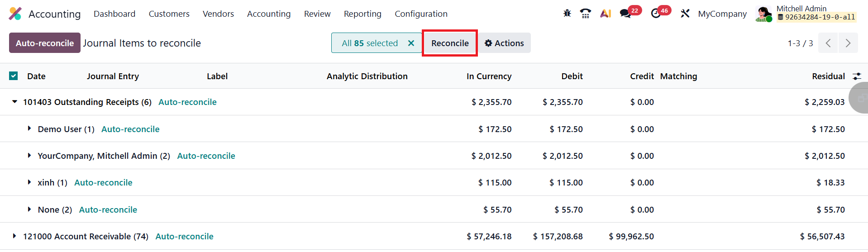This screenshot has height=252, width=868.
Task: Click the Reconcile button
Action: tap(450, 43)
